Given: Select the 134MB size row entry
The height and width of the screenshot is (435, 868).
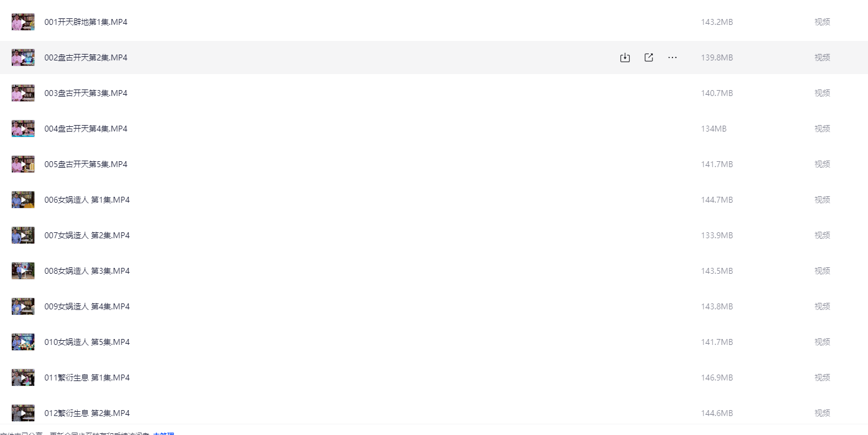Looking at the screenshot, I should coord(713,129).
